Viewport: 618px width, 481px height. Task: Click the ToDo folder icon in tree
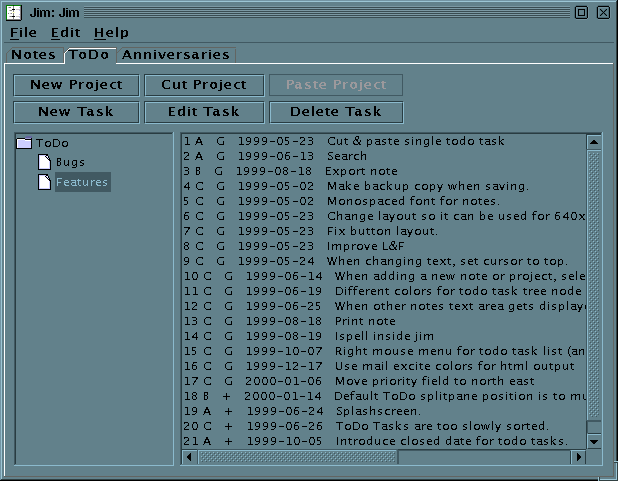coord(25,143)
